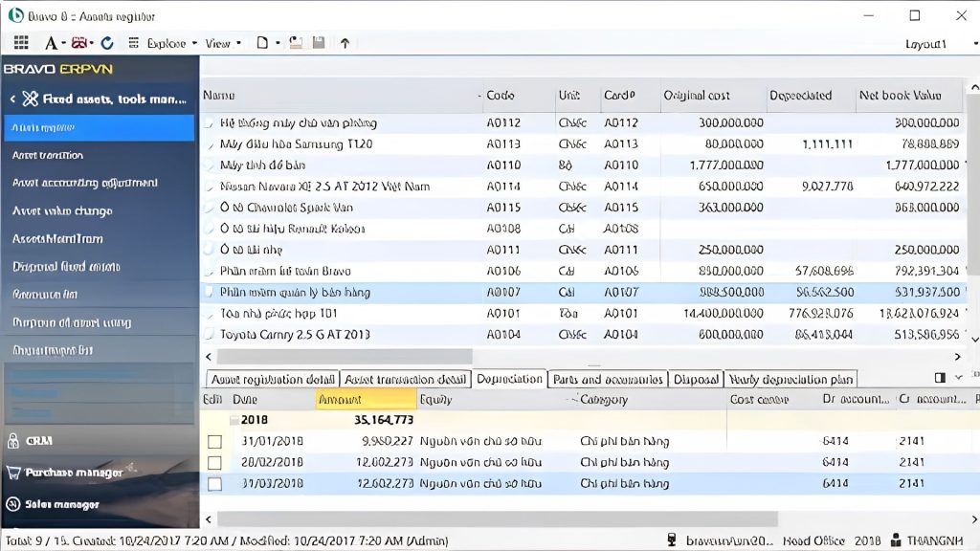Open the CRM module
This screenshot has width=980, height=551.
[38, 440]
